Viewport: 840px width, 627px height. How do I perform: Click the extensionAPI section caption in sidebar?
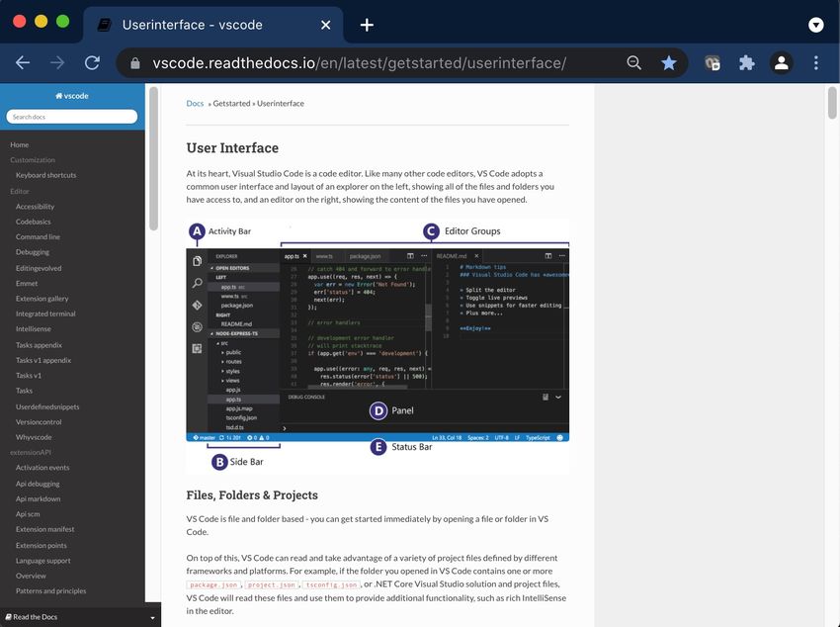tap(31, 452)
